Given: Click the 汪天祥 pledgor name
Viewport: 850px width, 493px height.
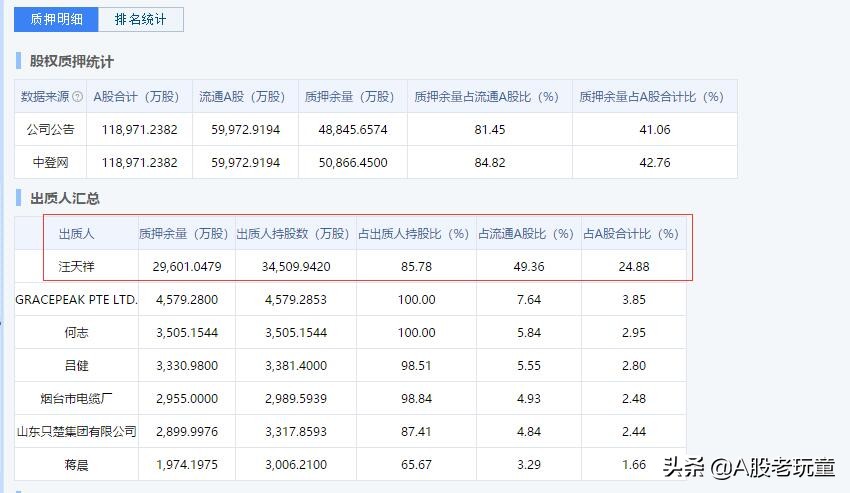Looking at the screenshot, I should [x=76, y=266].
